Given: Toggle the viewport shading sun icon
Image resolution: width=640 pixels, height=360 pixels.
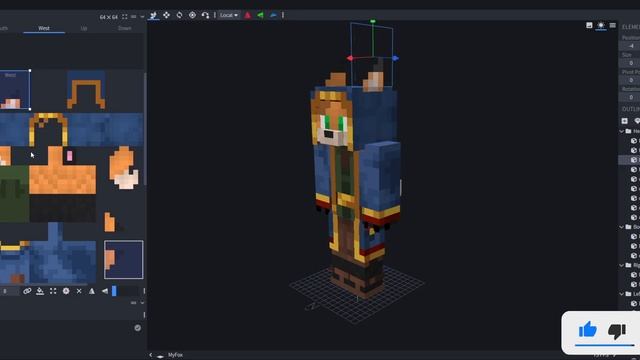Looking at the screenshot, I should coord(601,25).
